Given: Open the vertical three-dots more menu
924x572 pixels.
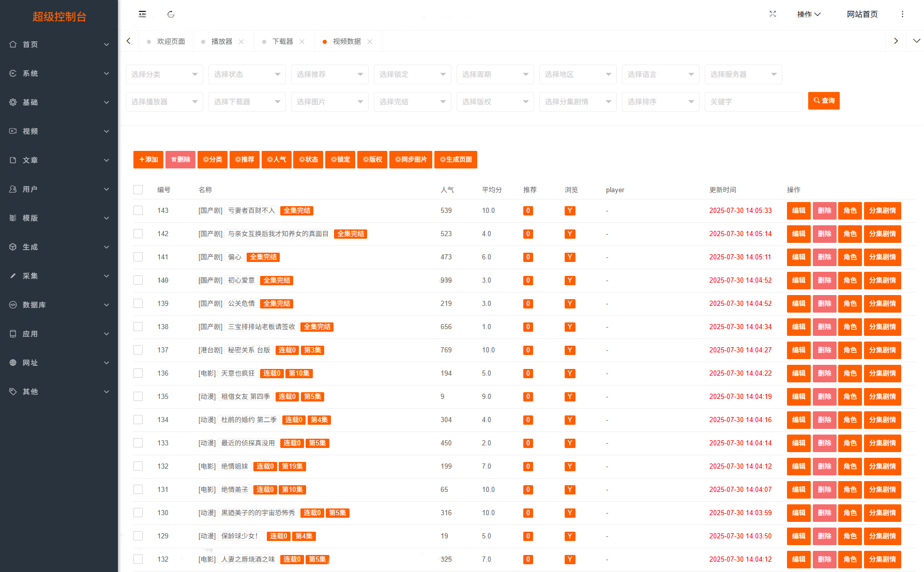Looking at the screenshot, I should [x=902, y=14].
